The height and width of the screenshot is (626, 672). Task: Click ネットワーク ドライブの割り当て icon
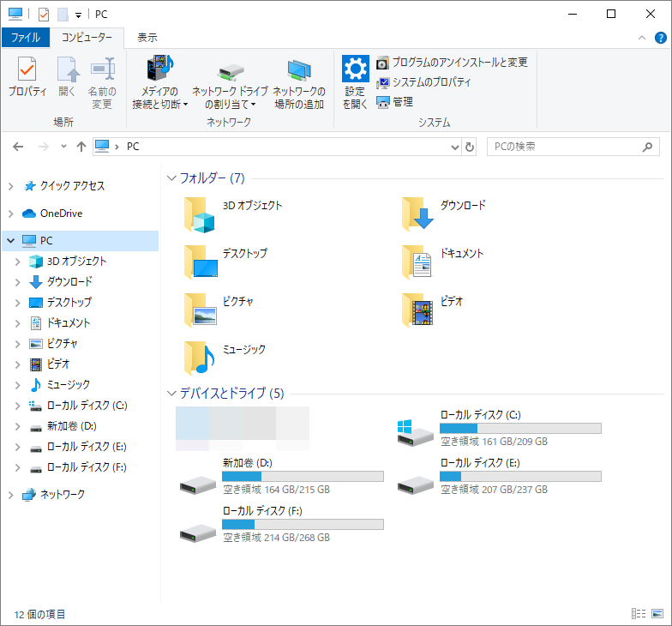click(230, 72)
